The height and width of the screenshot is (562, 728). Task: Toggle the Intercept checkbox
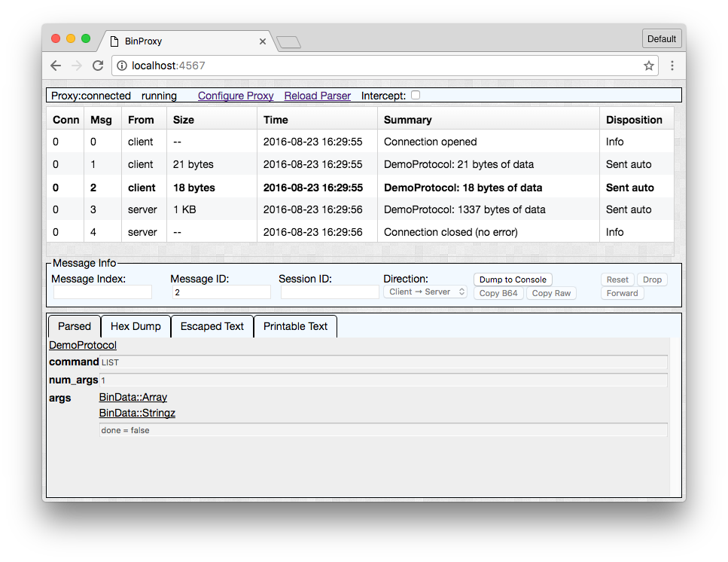416,95
